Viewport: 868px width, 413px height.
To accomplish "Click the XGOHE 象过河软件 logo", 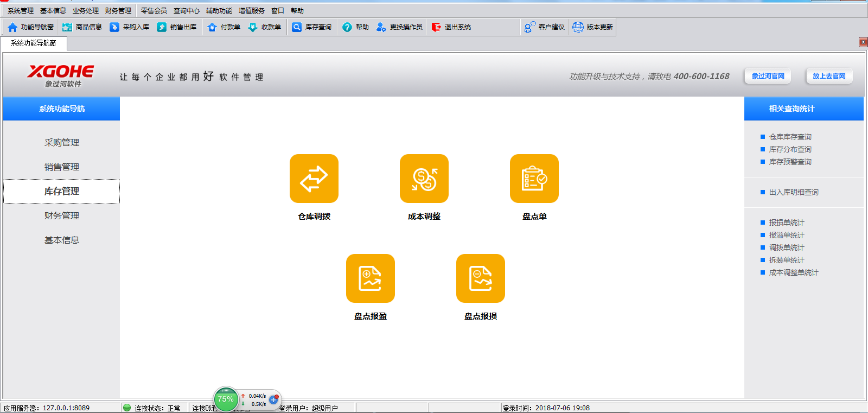I will pyautogui.click(x=61, y=76).
